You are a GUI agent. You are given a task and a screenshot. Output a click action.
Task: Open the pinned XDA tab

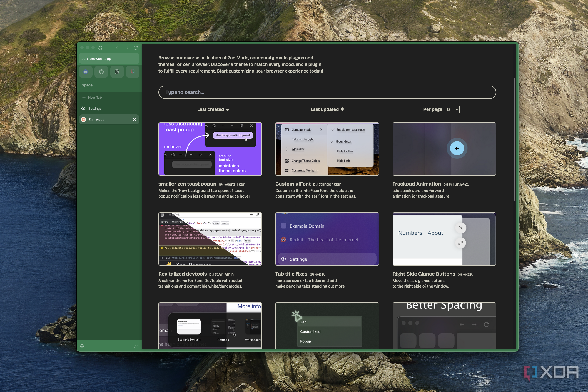pyautogui.click(x=133, y=72)
